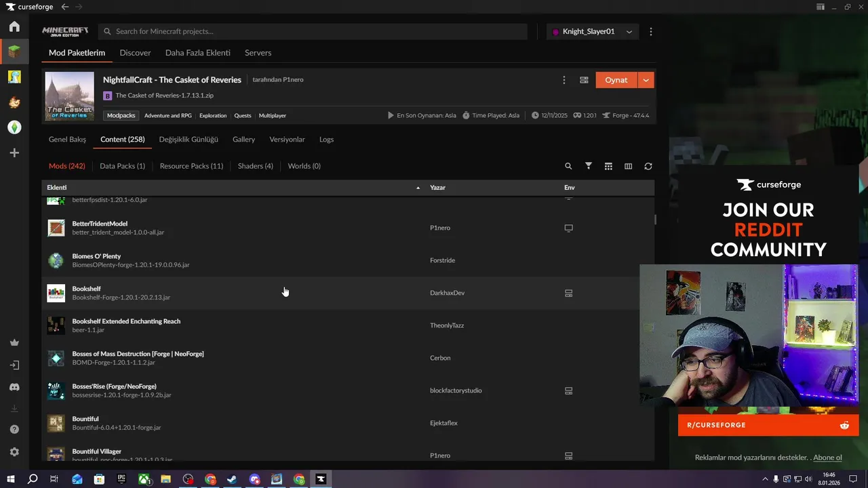The image size is (868, 488).
Task: Click the Biomes O' Plenty globe icon
Action: 56,260
